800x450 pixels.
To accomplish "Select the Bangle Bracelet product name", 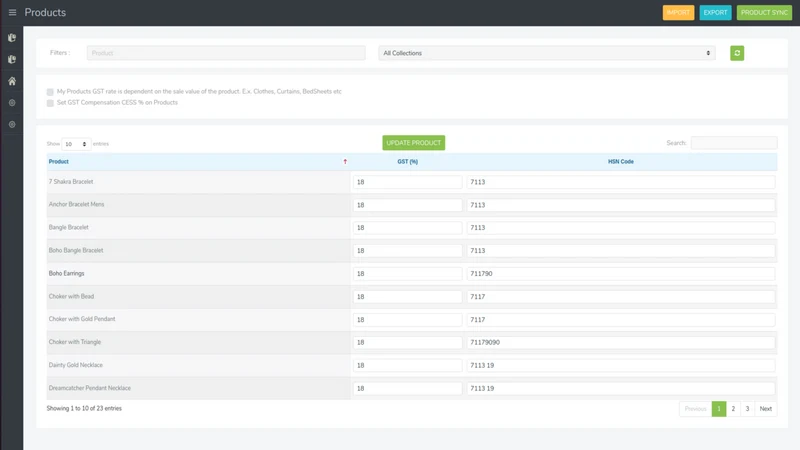I will [68, 227].
